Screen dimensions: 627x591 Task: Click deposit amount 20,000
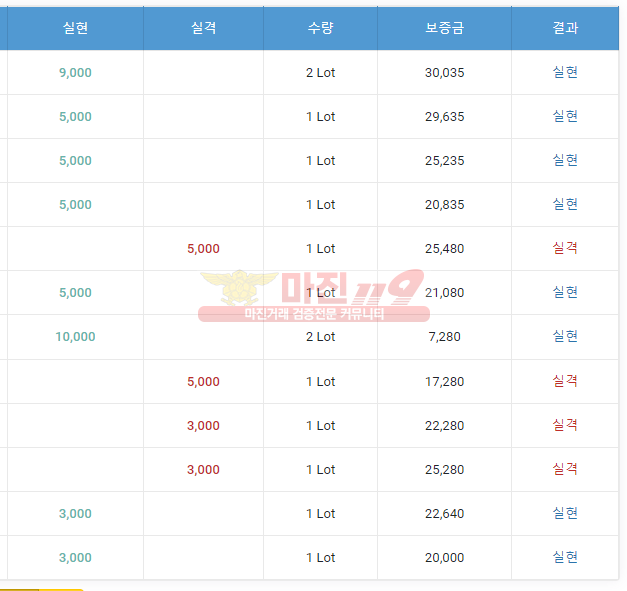(x=444, y=557)
